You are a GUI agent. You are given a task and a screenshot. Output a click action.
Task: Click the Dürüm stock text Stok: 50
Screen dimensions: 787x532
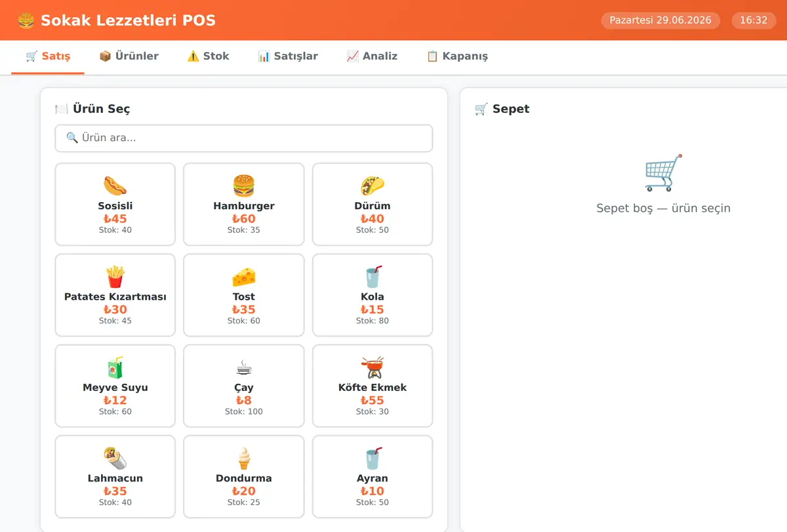point(373,230)
